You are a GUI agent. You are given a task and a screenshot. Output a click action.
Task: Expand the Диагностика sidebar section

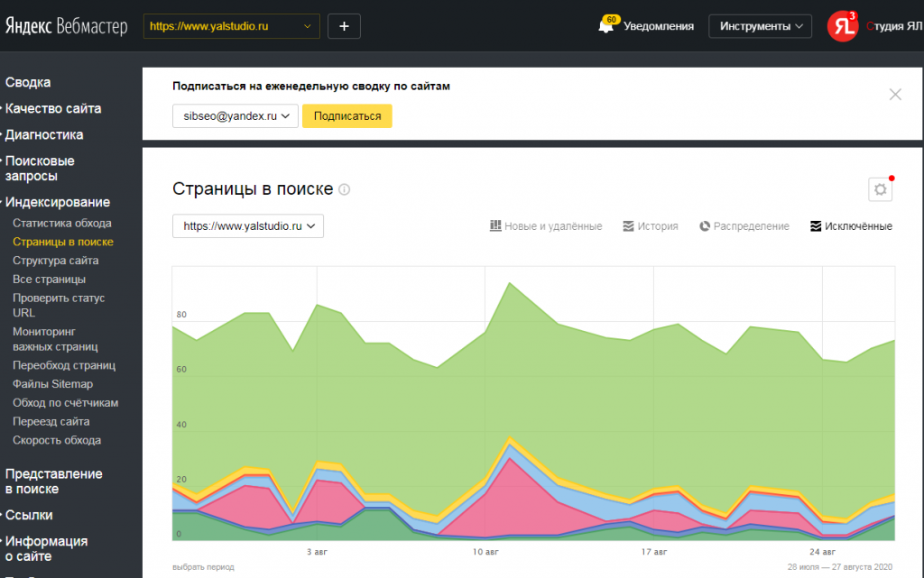click(44, 134)
